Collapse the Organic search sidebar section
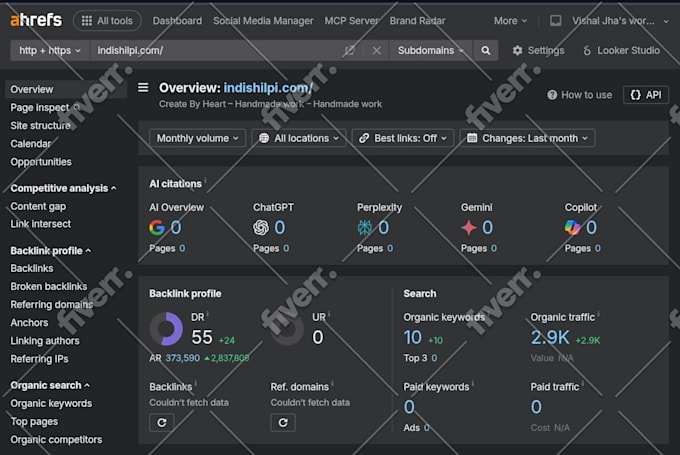The width and height of the screenshot is (680, 455). pos(50,386)
